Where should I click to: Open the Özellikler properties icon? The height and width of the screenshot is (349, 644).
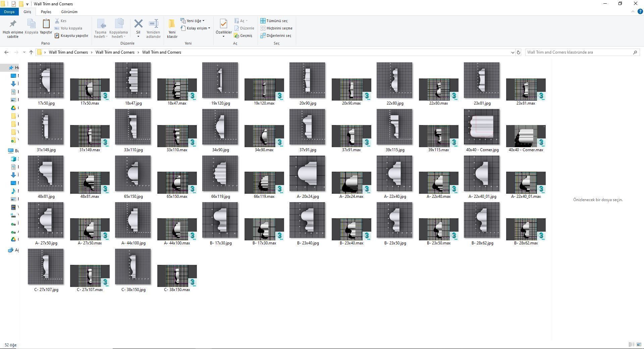pos(223,24)
